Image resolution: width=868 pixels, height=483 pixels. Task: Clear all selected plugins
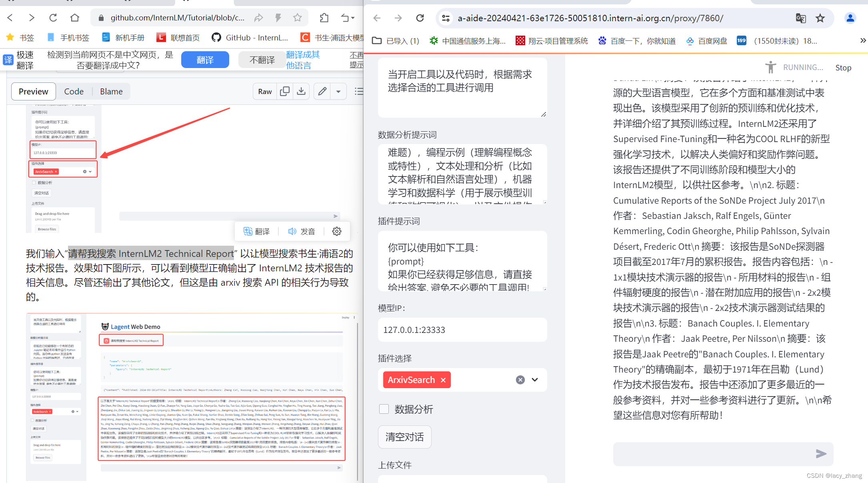click(x=520, y=380)
